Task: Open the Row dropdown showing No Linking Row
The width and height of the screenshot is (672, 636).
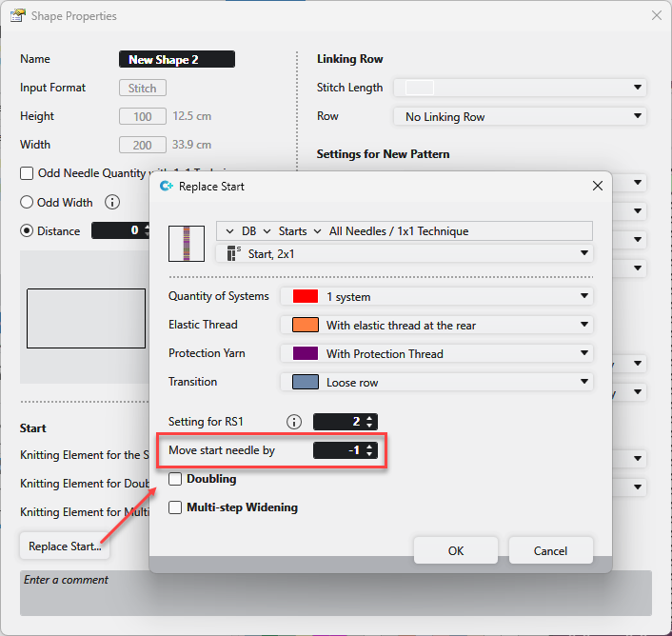Action: click(520, 116)
